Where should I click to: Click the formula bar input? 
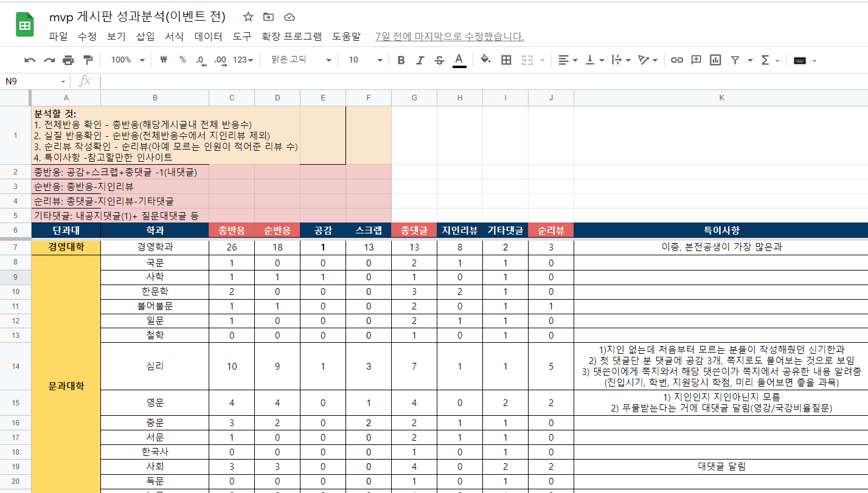484,81
